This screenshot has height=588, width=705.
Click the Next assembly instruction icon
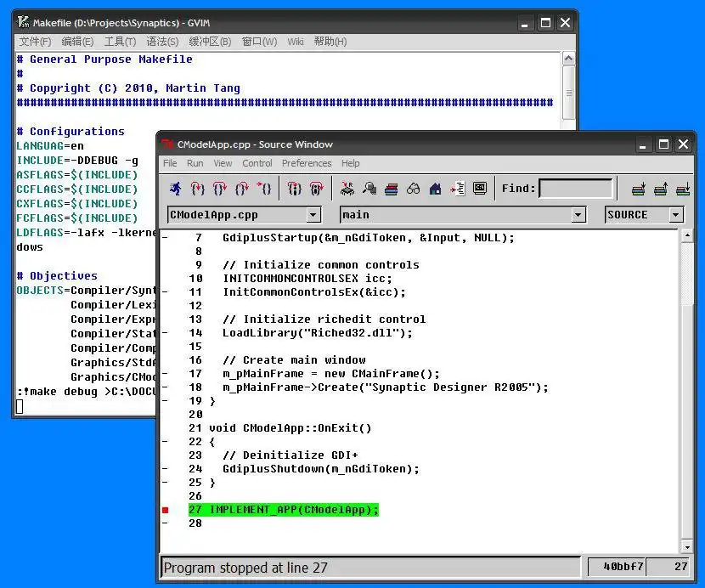316,189
